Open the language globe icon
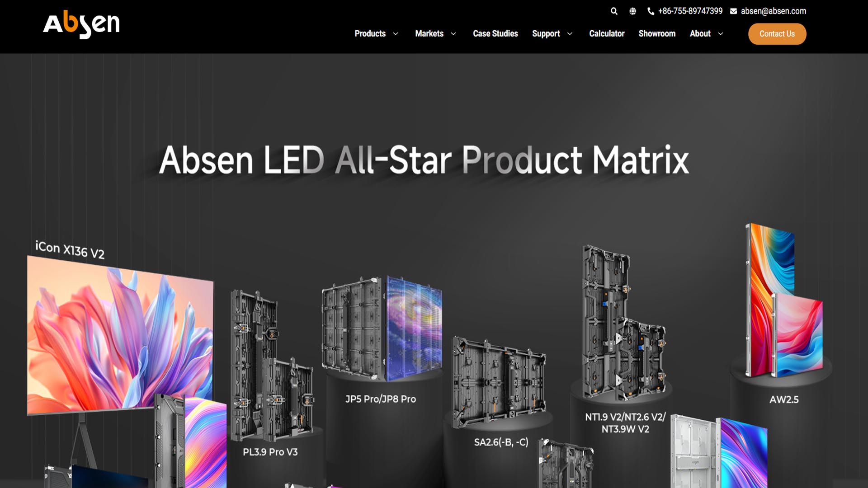The image size is (868, 488). (x=633, y=11)
